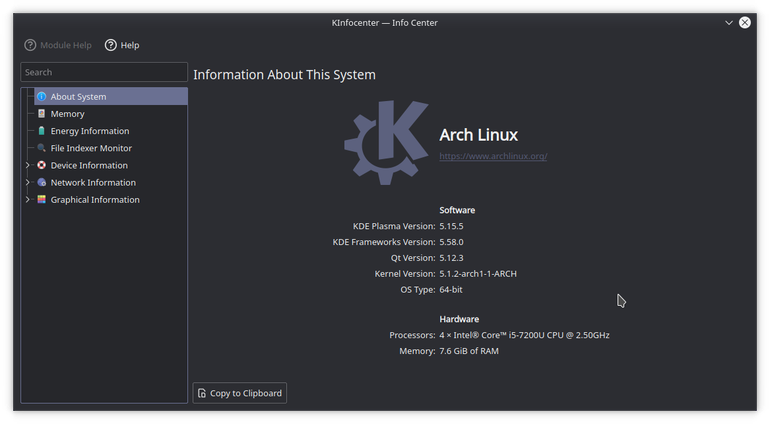This screenshot has width=770, height=424.
Task: Click the Processors value i5-7200U text
Action: tap(524, 335)
